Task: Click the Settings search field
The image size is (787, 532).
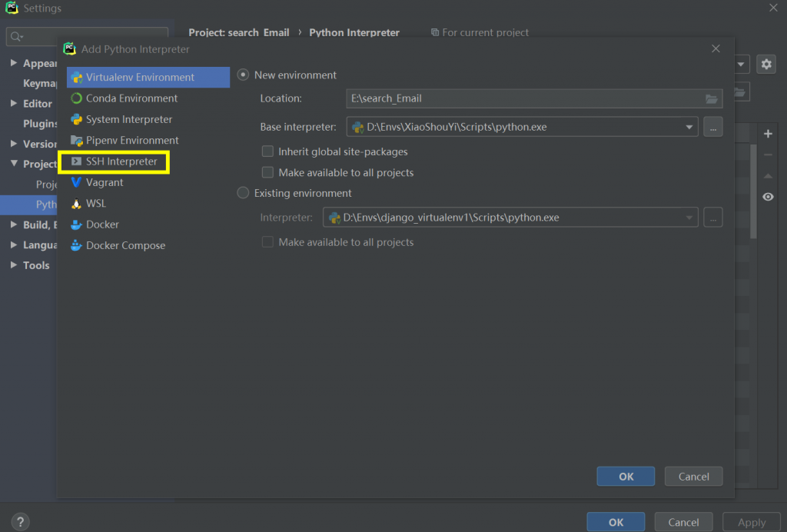Action: (87, 36)
